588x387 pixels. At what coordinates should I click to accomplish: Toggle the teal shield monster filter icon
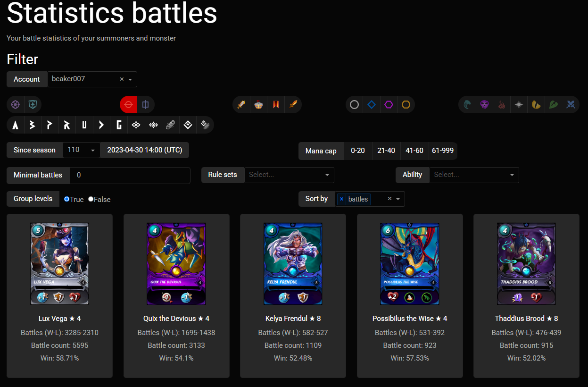pos(33,104)
